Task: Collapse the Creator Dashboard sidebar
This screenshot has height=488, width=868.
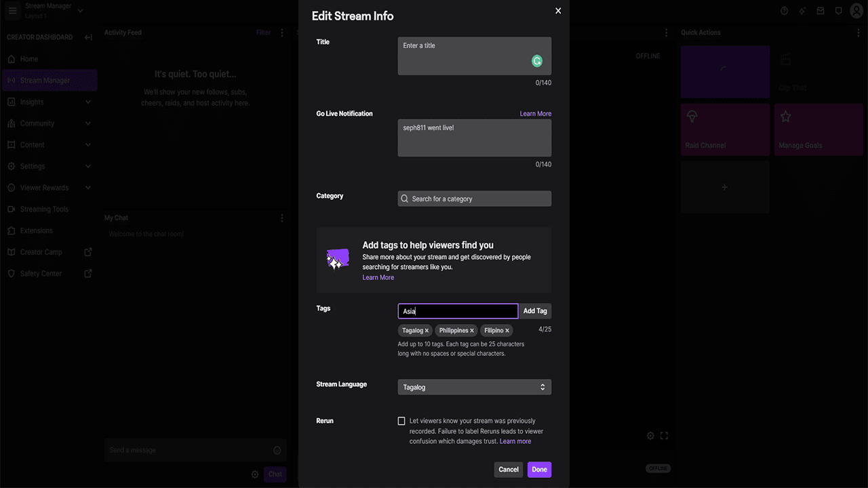Action: pyautogui.click(x=88, y=37)
